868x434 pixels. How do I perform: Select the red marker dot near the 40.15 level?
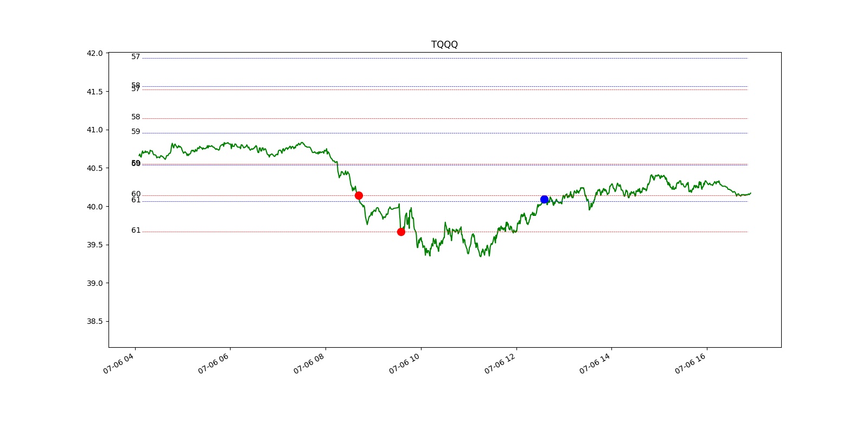[359, 195]
